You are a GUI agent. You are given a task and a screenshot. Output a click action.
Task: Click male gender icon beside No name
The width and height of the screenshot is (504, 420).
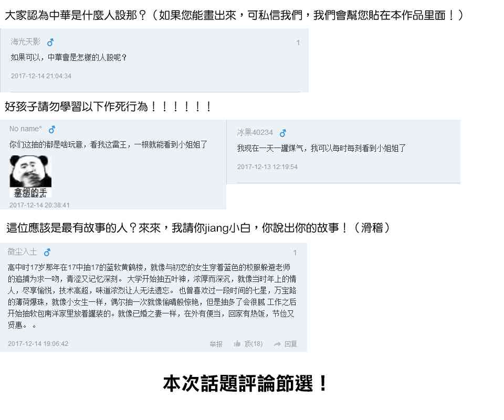tap(52, 130)
